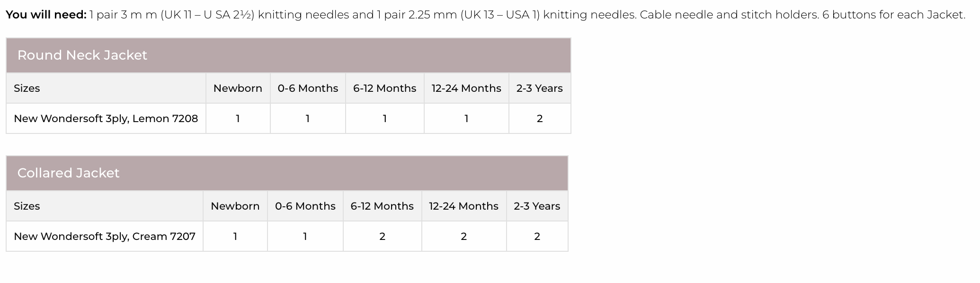Select the Cream 7207 yarn row label

pyautogui.click(x=104, y=236)
